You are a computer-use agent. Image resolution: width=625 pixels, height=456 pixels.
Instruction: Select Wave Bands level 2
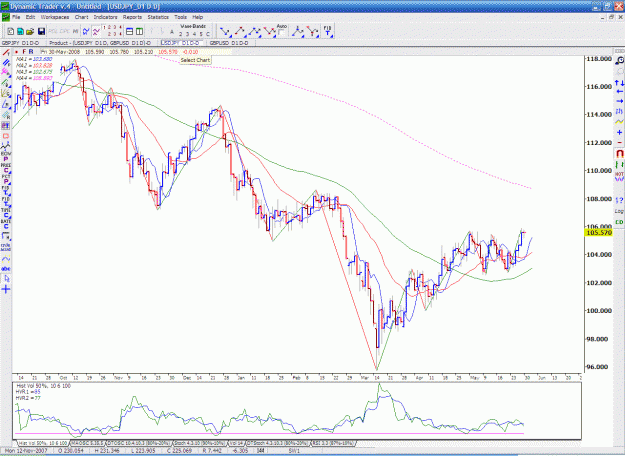pyautogui.click(x=181, y=34)
